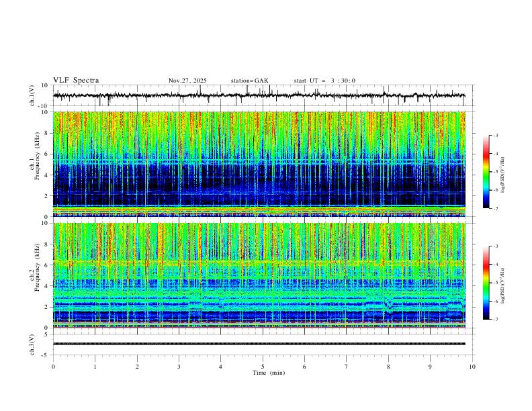The height and width of the screenshot is (411, 532).
Task: Click the upper colorbar "log(PSD)(V²/Hz)" label
Action: click(x=502, y=175)
